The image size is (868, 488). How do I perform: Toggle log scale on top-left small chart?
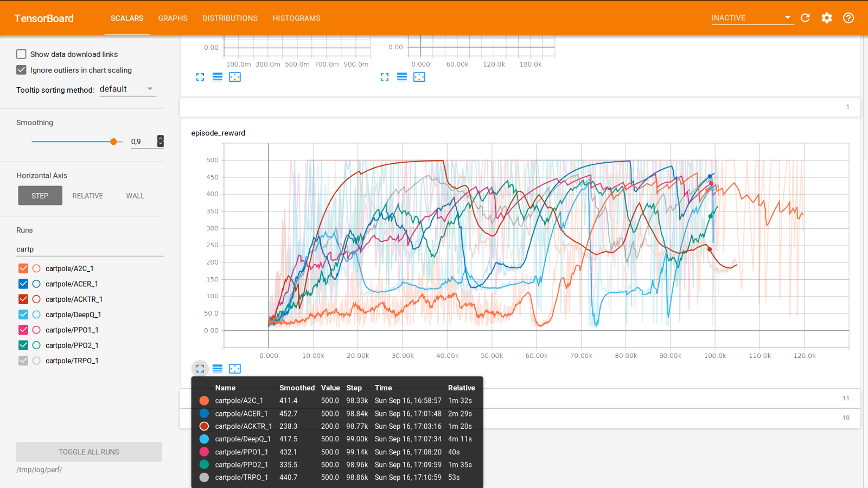pyautogui.click(x=218, y=77)
